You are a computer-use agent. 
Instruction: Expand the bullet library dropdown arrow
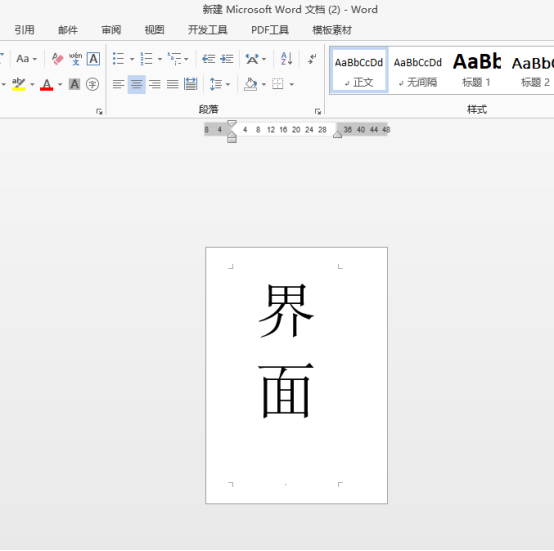coord(132,59)
